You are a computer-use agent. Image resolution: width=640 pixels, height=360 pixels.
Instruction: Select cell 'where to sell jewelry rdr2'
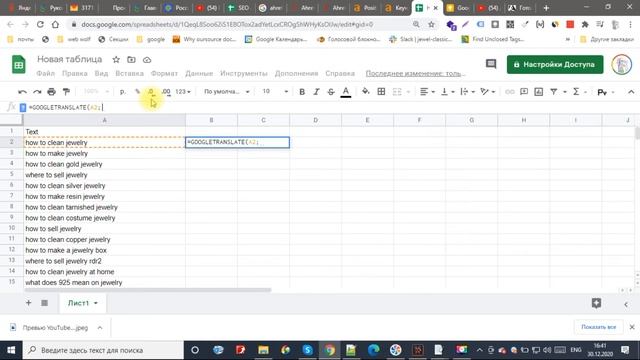tap(104, 261)
